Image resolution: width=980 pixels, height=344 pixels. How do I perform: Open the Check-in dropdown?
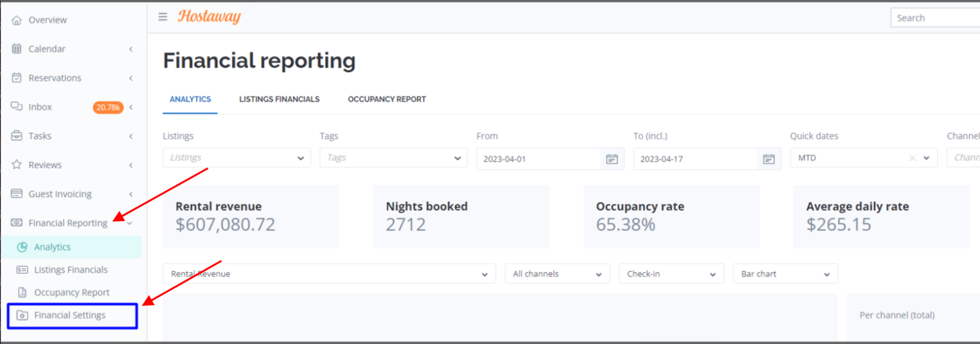[671, 274]
